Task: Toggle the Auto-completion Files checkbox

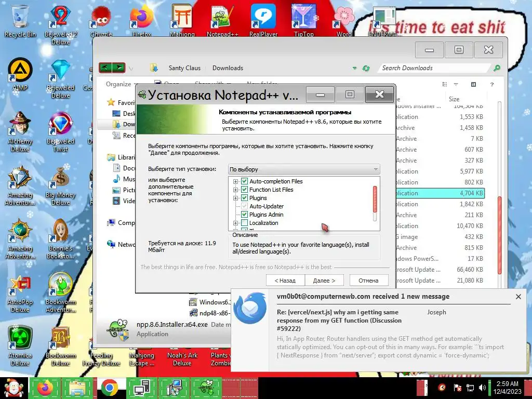Action: (244, 181)
